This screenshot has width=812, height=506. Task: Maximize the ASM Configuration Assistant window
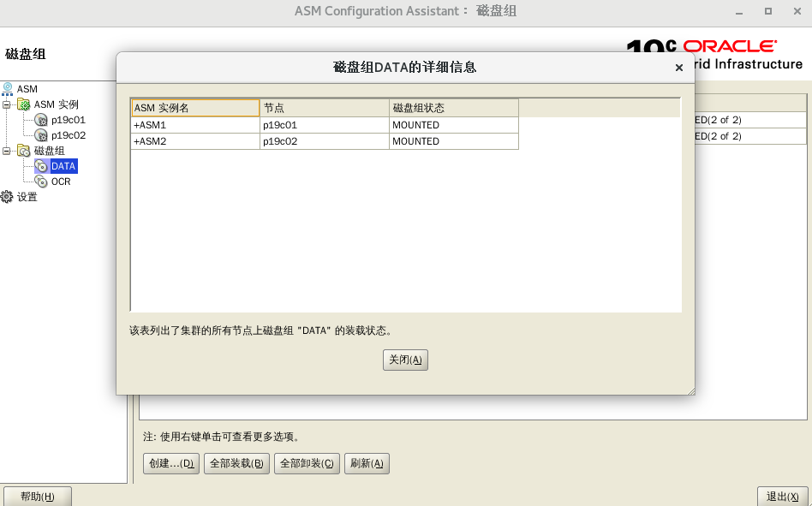tap(768, 11)
